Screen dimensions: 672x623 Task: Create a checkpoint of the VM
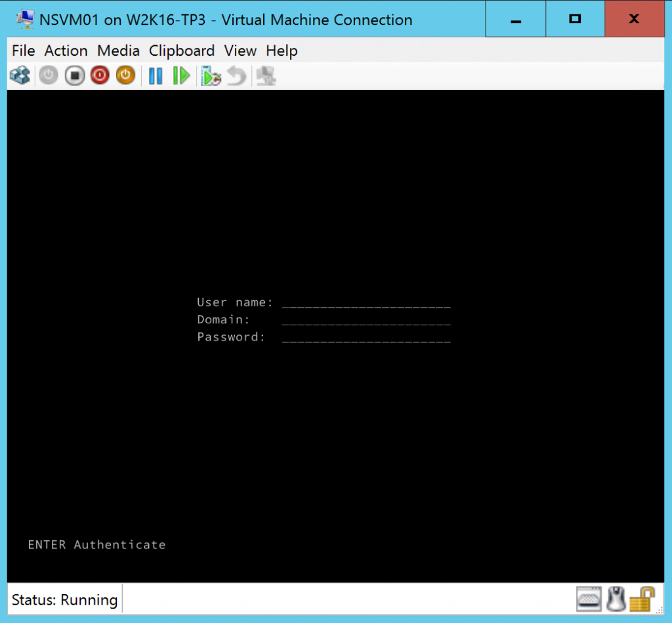coord(211,76)
